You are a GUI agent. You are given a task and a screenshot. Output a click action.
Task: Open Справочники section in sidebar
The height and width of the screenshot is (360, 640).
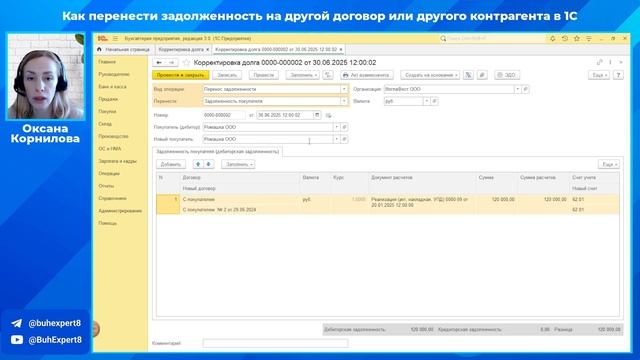[113, 198]
